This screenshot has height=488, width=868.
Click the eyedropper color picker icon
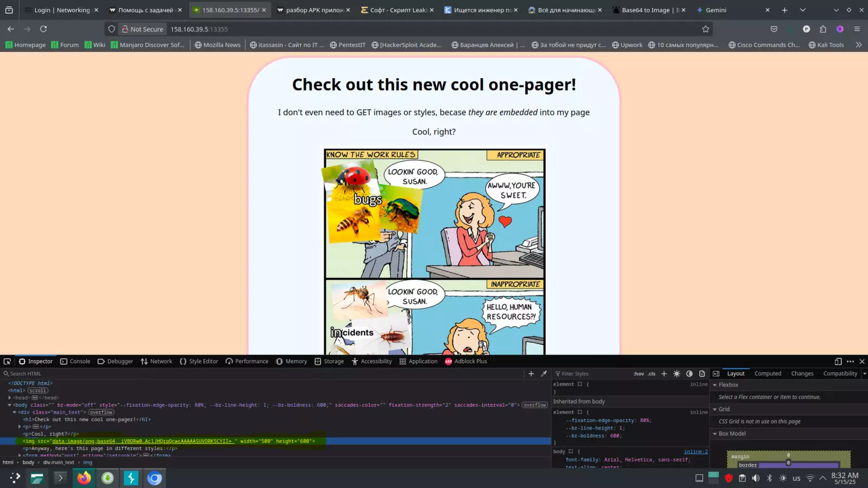[x=544, y=374]
